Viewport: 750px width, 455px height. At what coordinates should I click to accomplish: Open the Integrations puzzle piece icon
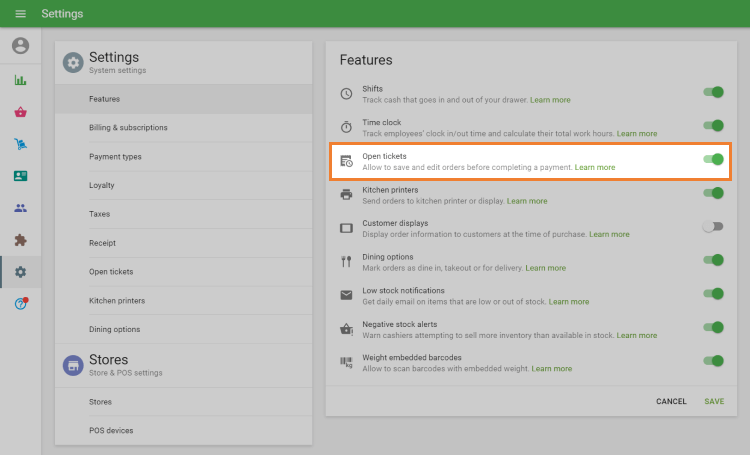pos(20,240)
